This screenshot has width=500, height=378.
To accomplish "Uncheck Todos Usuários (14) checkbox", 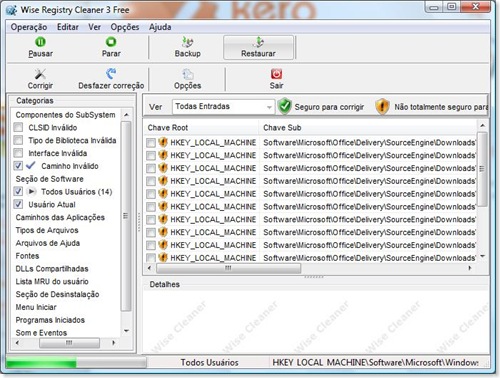I will (x=18, y=192).
